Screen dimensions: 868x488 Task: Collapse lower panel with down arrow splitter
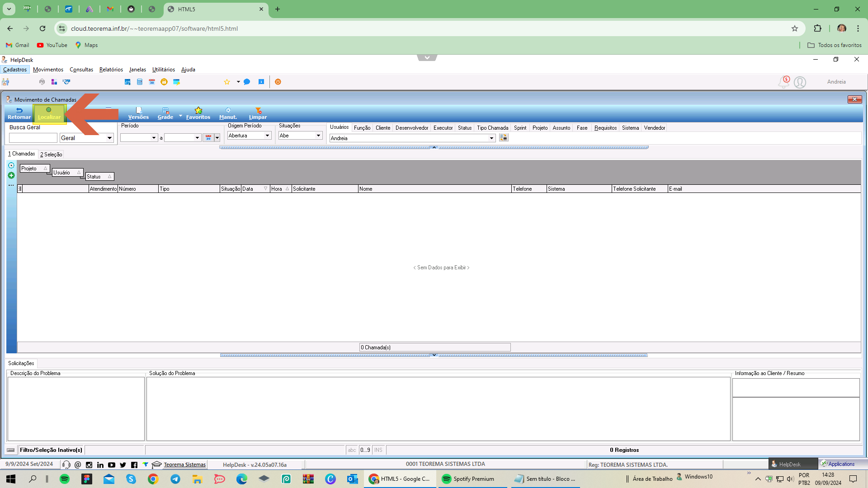pyautogui.click(x=434, y=355)
